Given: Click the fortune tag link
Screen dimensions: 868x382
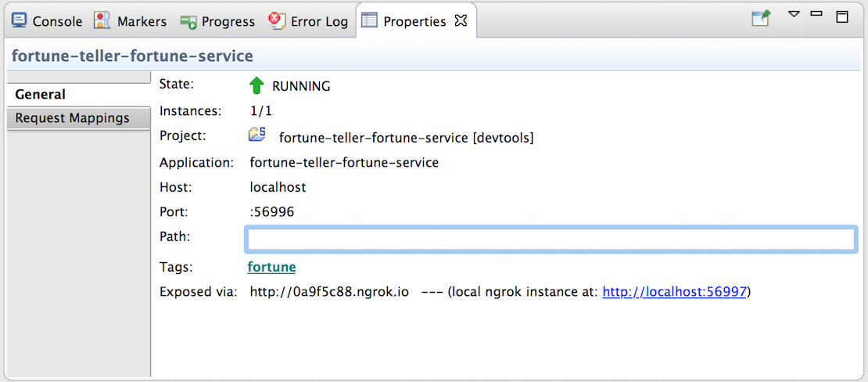Looking at the screenshot, I should pos(272,267).
